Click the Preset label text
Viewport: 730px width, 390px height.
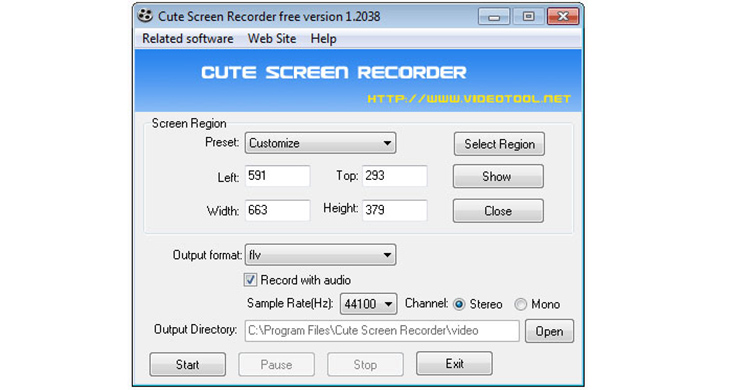222,142
